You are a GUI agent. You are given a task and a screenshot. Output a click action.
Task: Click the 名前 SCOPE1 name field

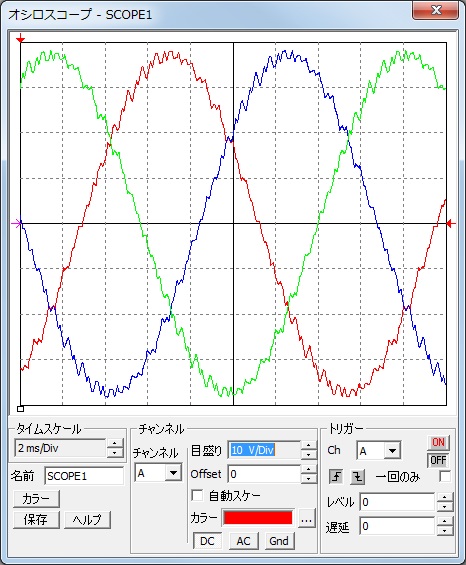click(84, 476)
